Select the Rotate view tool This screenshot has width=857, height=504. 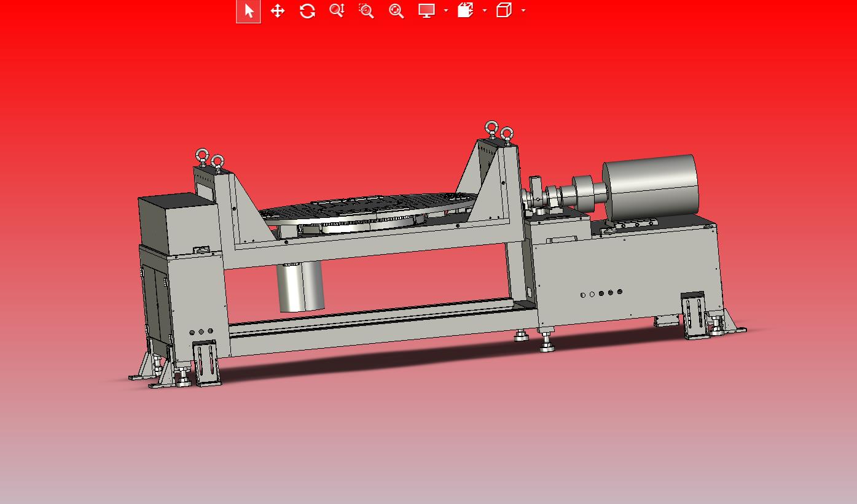click(x=307, y=11)
